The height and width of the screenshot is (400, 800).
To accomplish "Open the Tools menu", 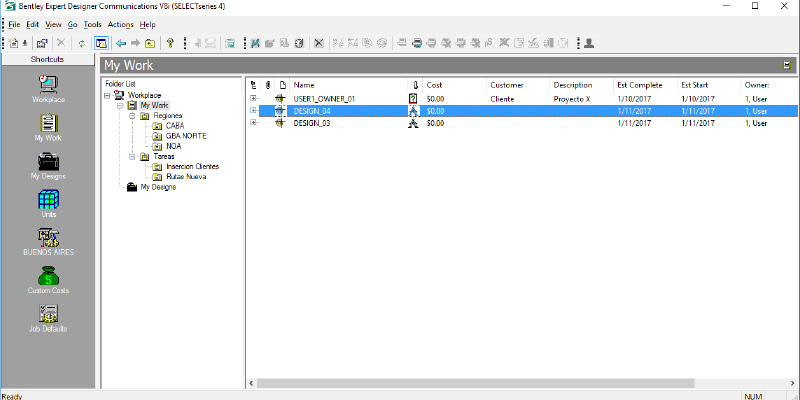I will click(93, 24).
